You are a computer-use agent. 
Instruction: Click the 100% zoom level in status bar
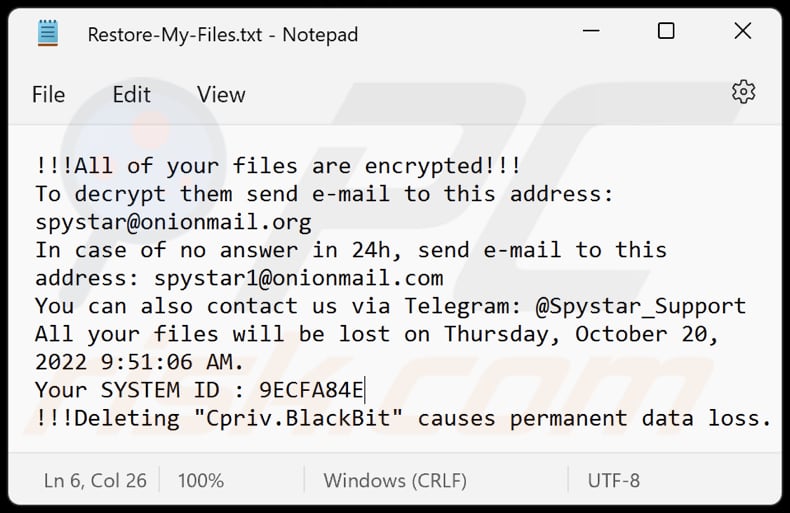pyautogui.click(x=200, y=481)
